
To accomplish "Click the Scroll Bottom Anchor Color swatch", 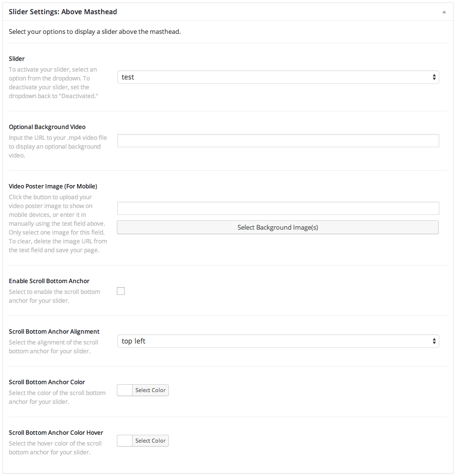I will [x=125, y=390].
